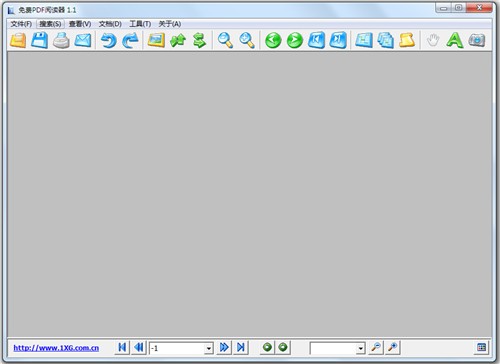
Task: Click the green round left-arrow icon
Action: [273, 40]
